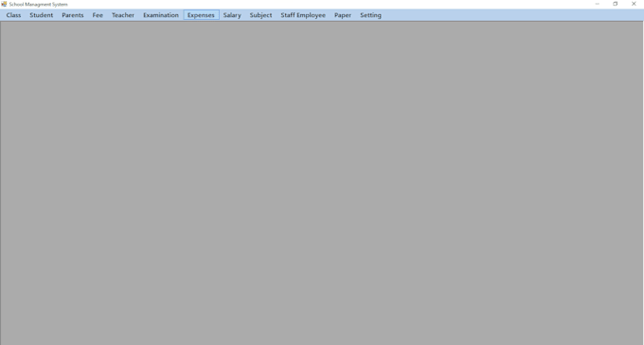Click the School Managment System app icon
The width and height of the screenshot is (644, 345).
[x=4, y=4]
